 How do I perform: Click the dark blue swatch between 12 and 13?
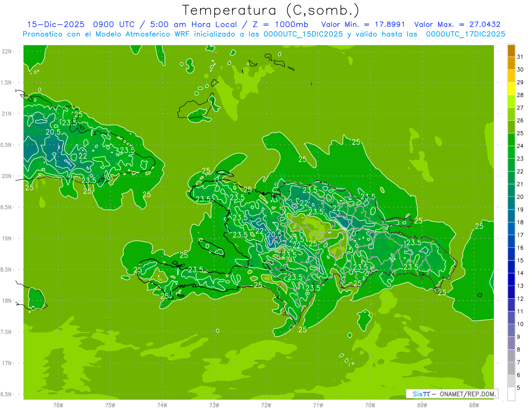pyautogui.click(x=511, y=292)
